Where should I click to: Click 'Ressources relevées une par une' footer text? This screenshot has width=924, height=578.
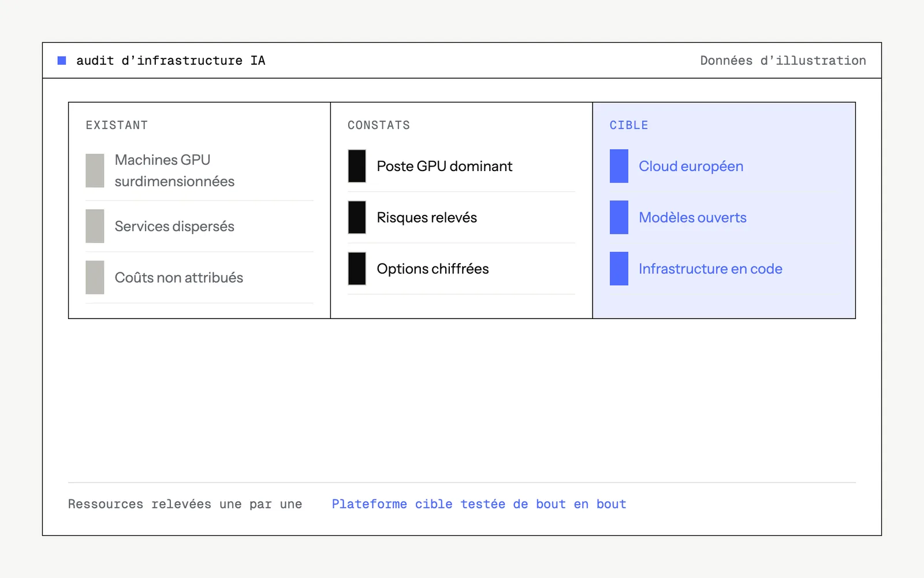tap(185, 504)
